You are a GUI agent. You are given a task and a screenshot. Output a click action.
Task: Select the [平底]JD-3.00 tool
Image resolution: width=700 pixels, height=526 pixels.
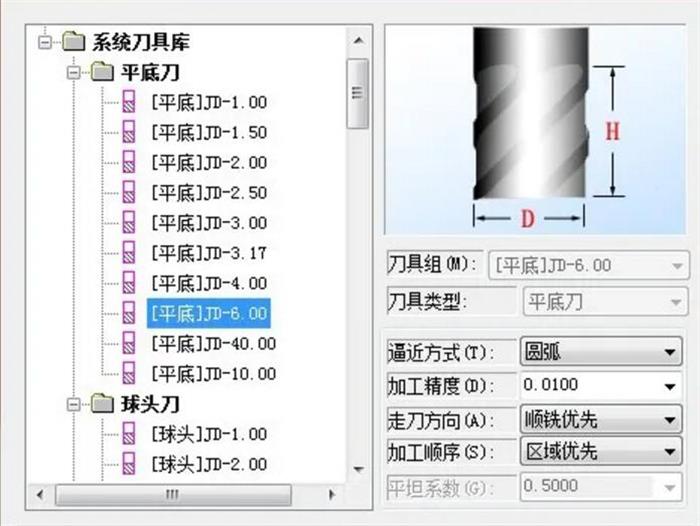click(209, 223)
